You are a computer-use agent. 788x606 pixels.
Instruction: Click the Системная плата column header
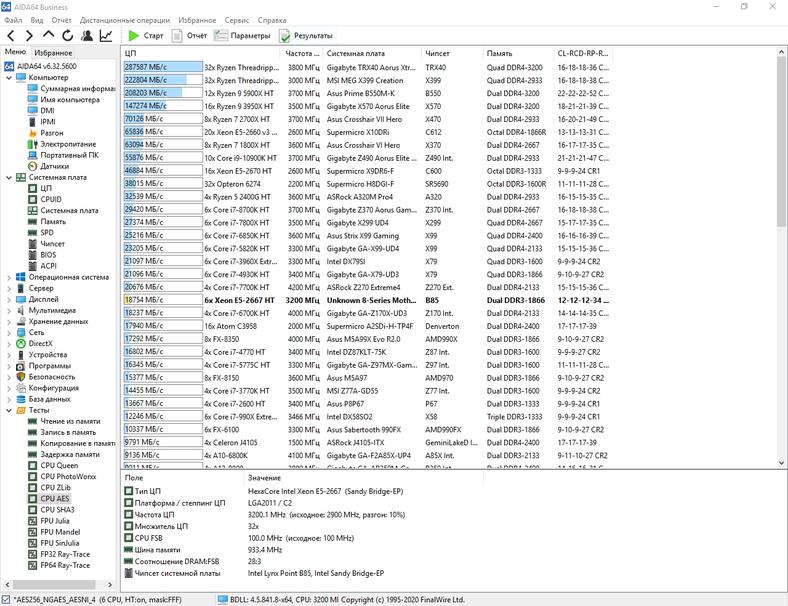pyautogui.click(x=372, y=53)
